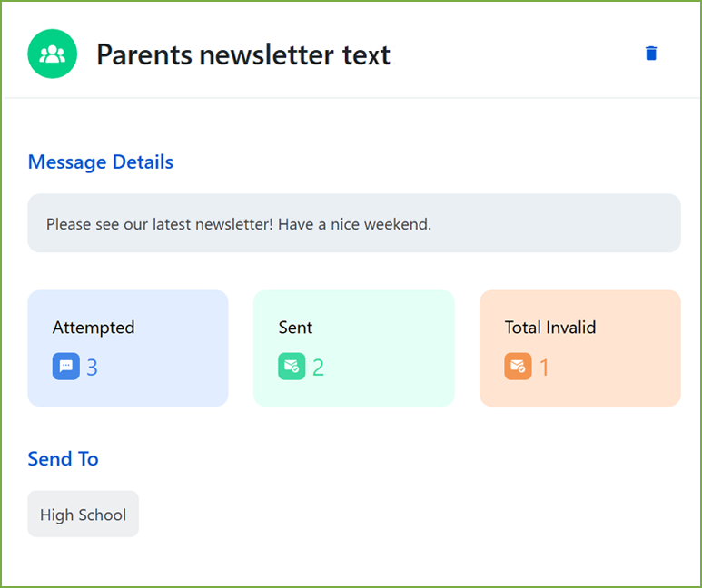702x588 pixels.
Task: Click the Attempted count number 3
Action: [x=92, y=367]
